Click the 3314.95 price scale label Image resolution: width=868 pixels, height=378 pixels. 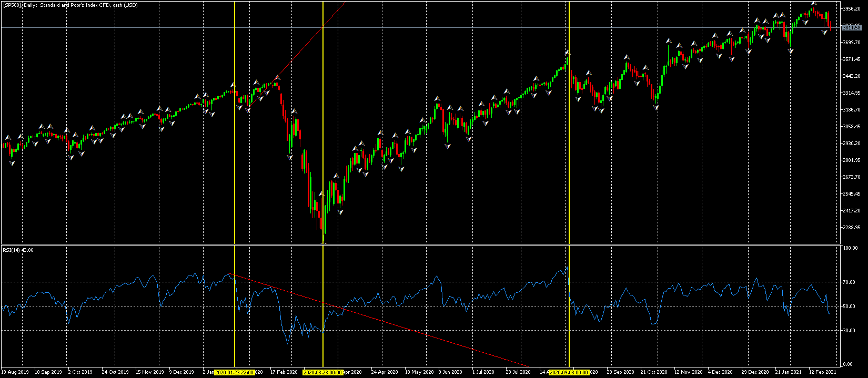(x=852, y=93)
